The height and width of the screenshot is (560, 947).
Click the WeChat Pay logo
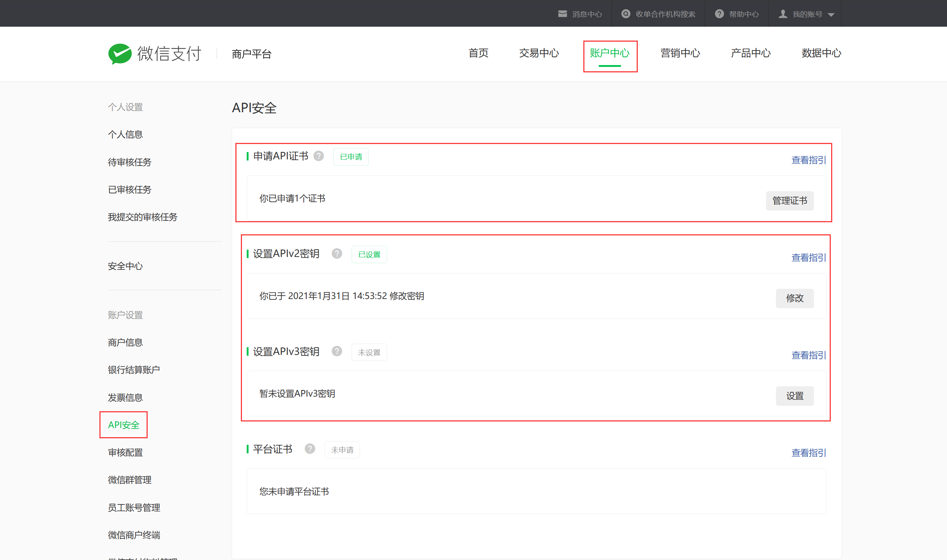pyautogui.click(x=155, y=54)
